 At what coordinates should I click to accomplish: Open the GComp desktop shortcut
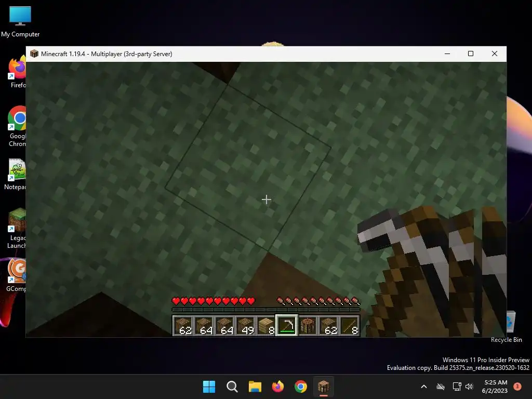[16, 275]
